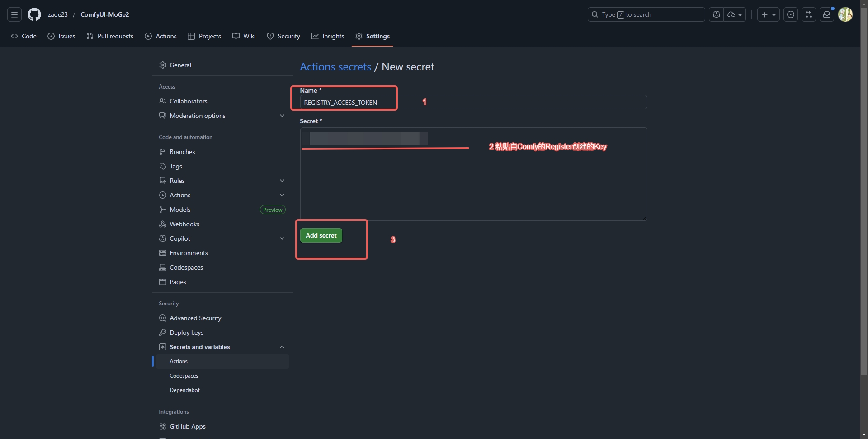Select Dependabot under Secrets and variables

coord(222,390)
